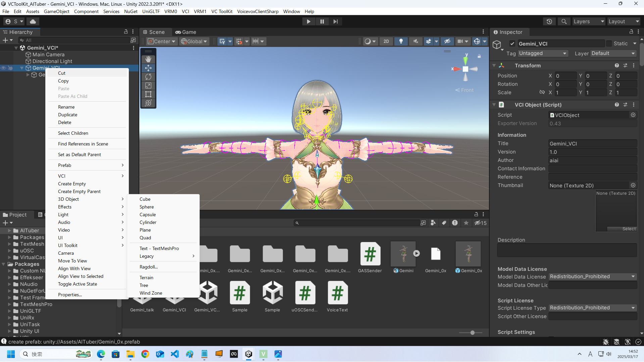Expand the AITuber folder
The width and height of the screenshot is (644, 362).
[x=9, y=231]
